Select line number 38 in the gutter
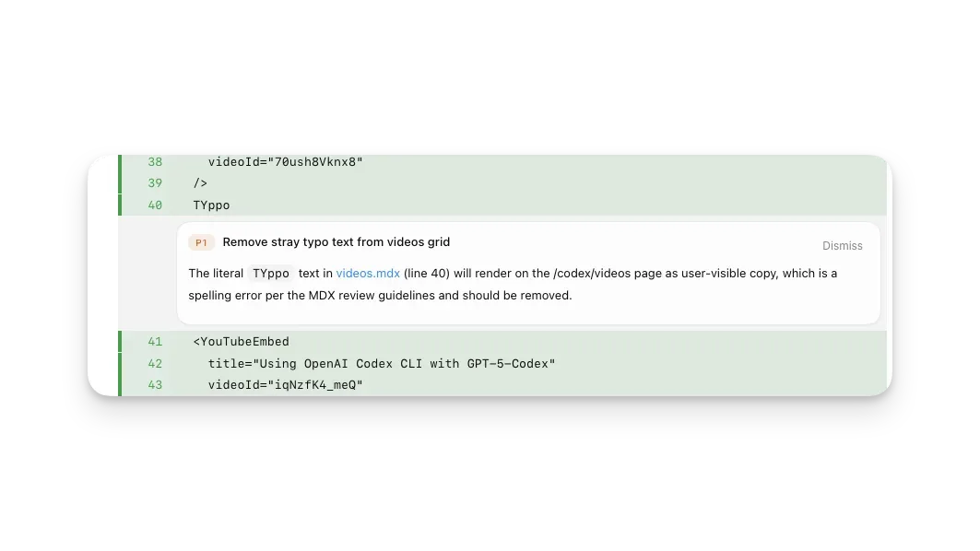The width and height of the screenshot is (980, 551). tap(155, 162)
